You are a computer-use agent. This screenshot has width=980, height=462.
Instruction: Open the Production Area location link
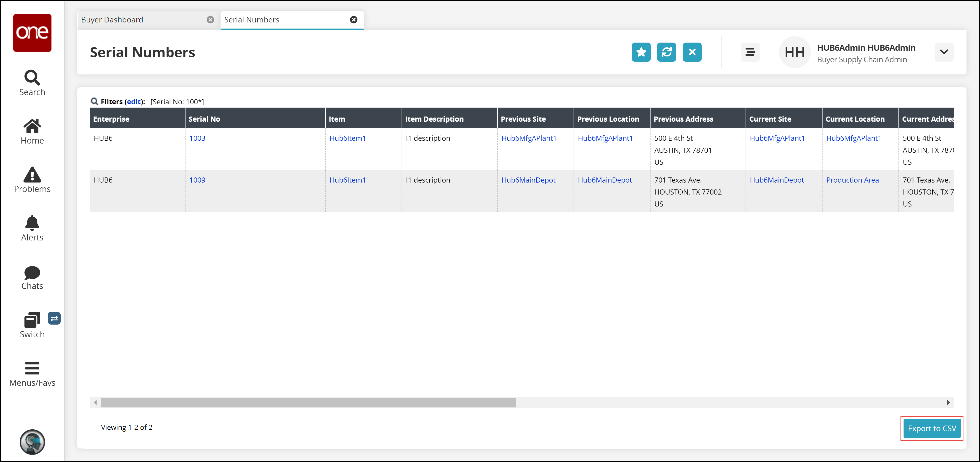tap(852, 180)
